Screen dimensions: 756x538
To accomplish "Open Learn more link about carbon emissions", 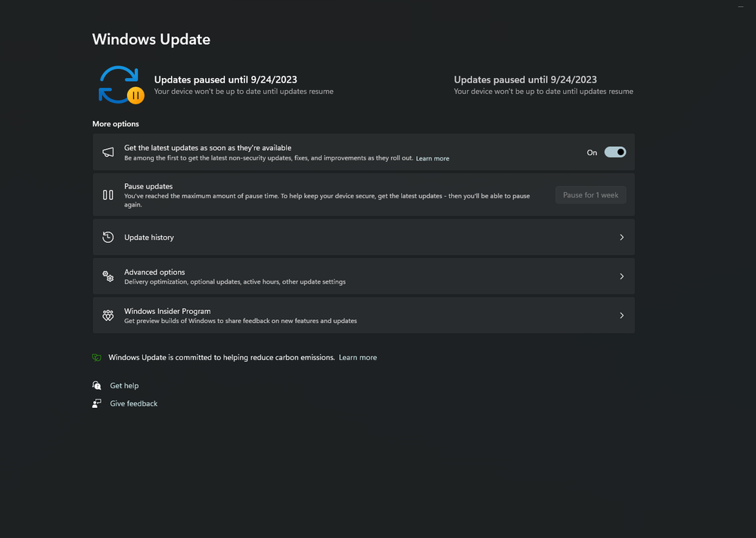I will 357,357.
